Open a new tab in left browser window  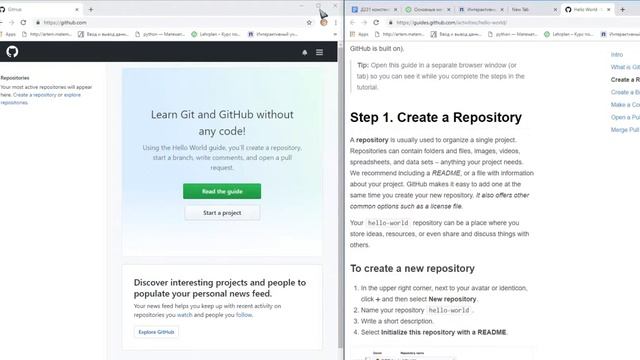(91, 9)
